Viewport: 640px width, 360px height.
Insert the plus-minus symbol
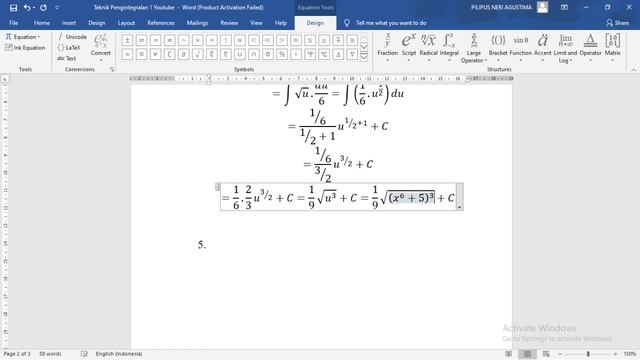click(x=127, y=40)
